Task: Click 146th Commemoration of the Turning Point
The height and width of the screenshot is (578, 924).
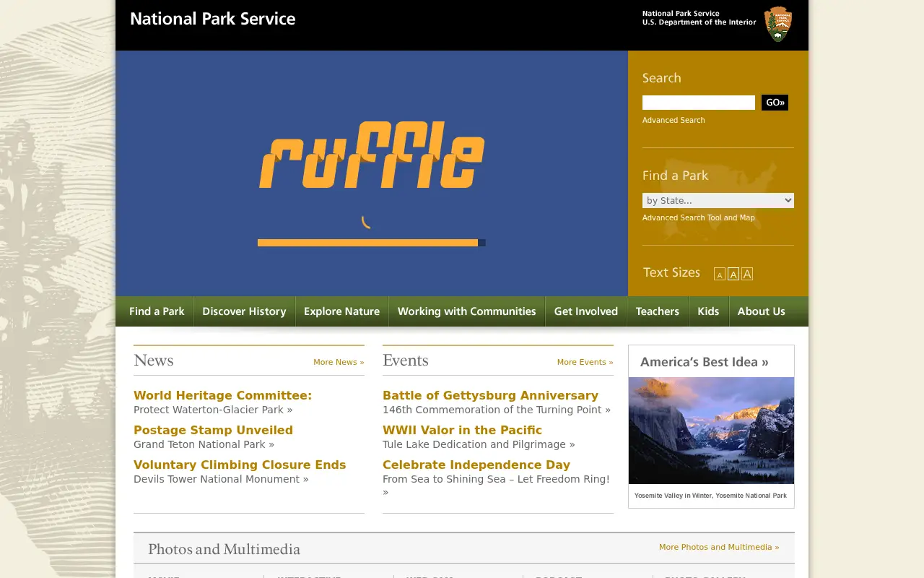Action: pyautogui.click(x=497, y=410)
